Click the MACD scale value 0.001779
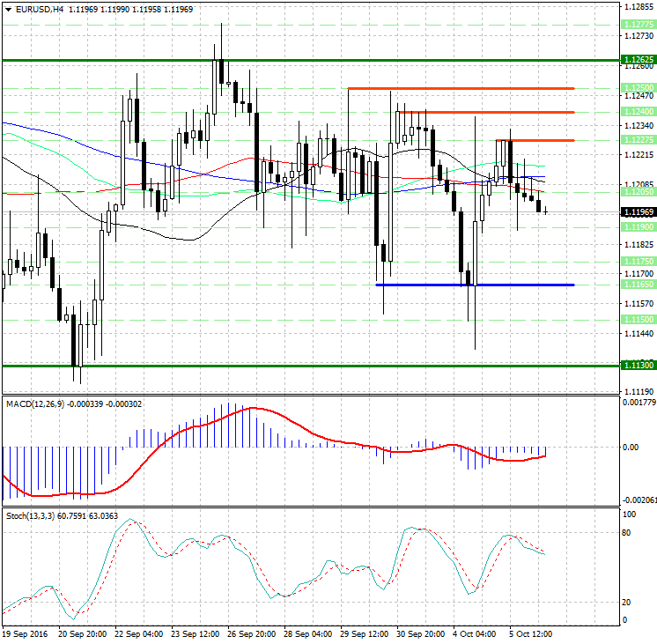Image resolution: width=657 pixels, height=644 pixels. [x=639, y=403]
